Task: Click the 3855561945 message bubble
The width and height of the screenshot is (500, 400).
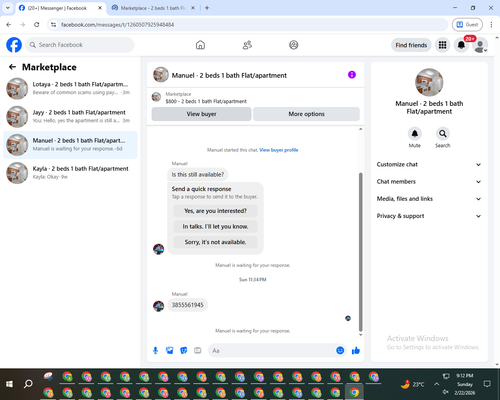Action: (188, 305)
